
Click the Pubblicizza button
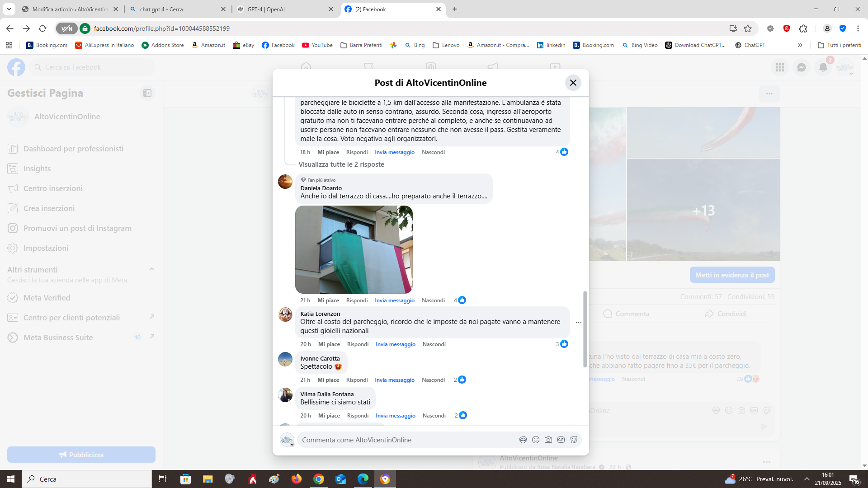(x=81, y=455)
